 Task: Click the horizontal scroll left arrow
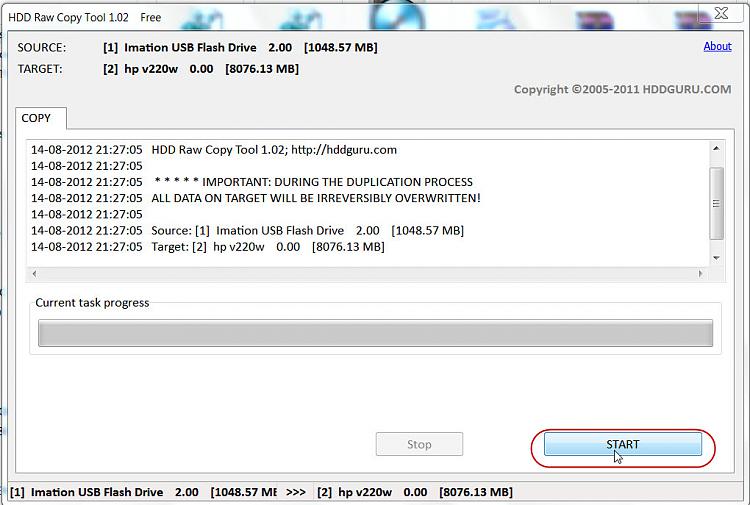coord(34,274)
